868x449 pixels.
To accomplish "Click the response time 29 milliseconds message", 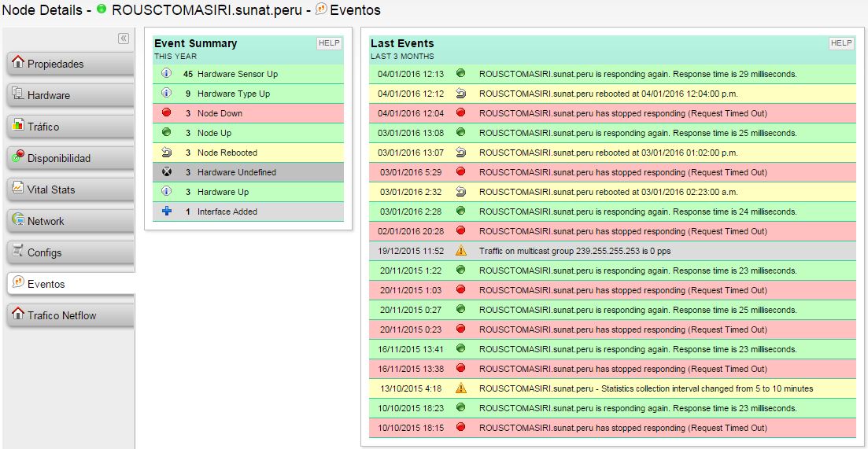I will 637,74.
